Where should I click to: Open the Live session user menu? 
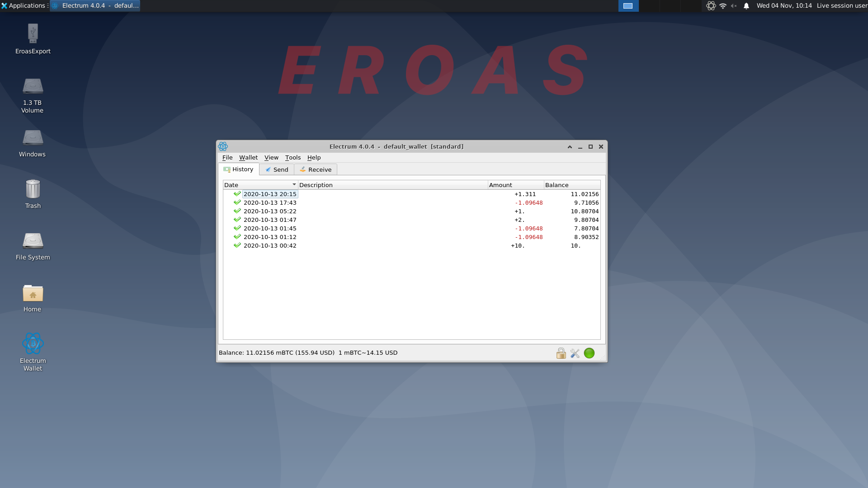click(842, 6)
